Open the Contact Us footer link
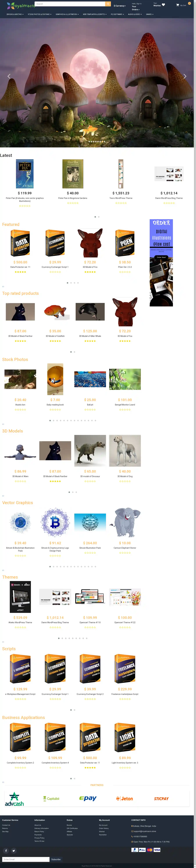196x868 pixels. pos(6,825)
